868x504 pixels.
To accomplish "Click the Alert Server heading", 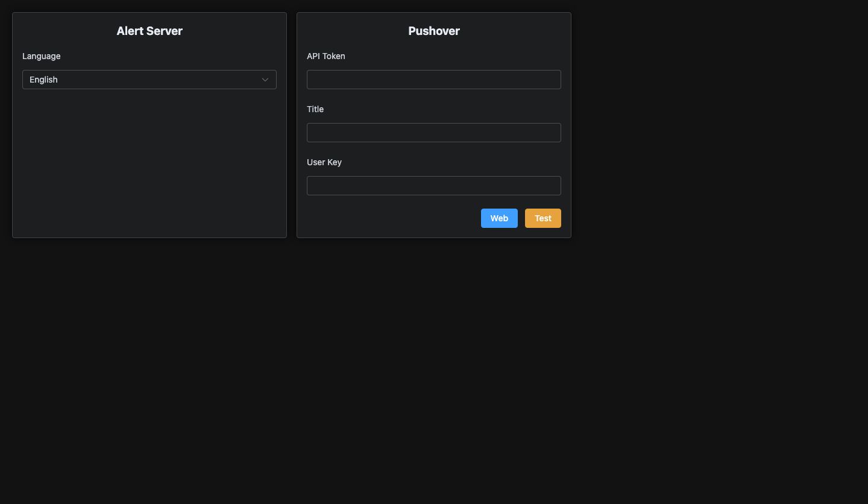I will 149,31.
